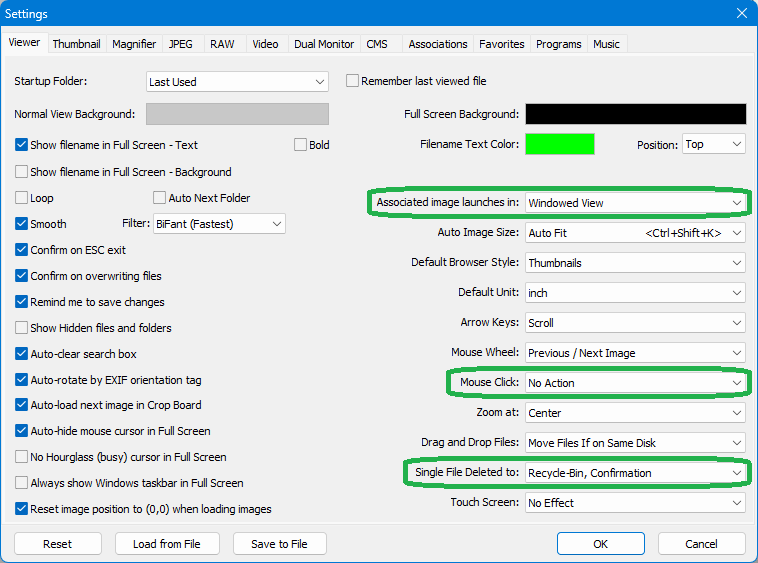Image resolution: width=758 pixels, height=563 pixels.
Task: Open the Associated image launches in dropdown
Action: tap(635, 203)
